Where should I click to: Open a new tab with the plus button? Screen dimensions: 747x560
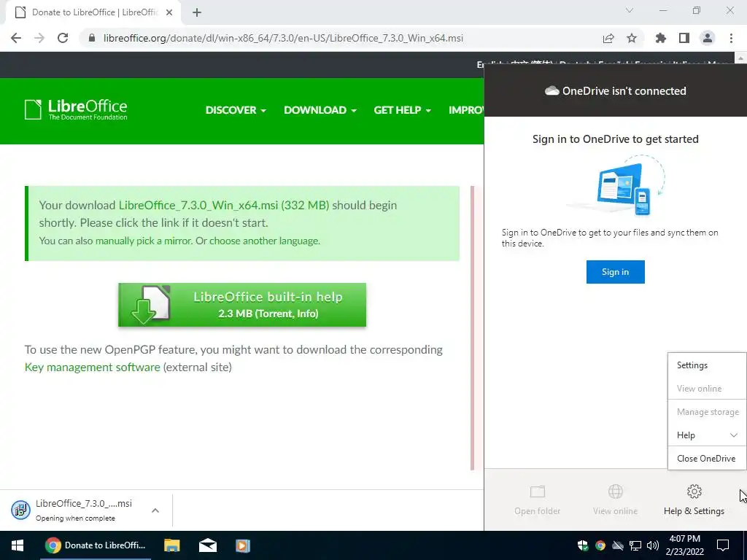coord(197,12)
